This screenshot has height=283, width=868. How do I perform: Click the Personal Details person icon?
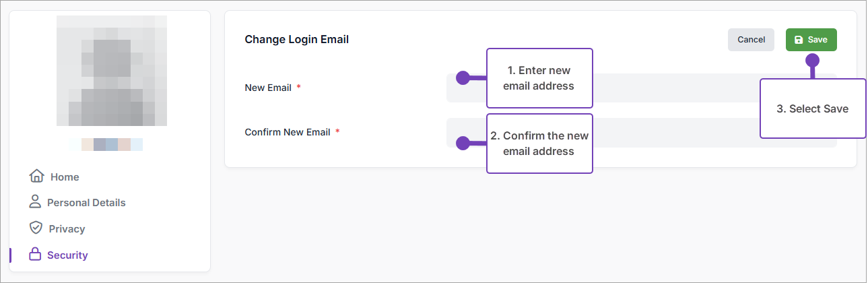point(35,202)
